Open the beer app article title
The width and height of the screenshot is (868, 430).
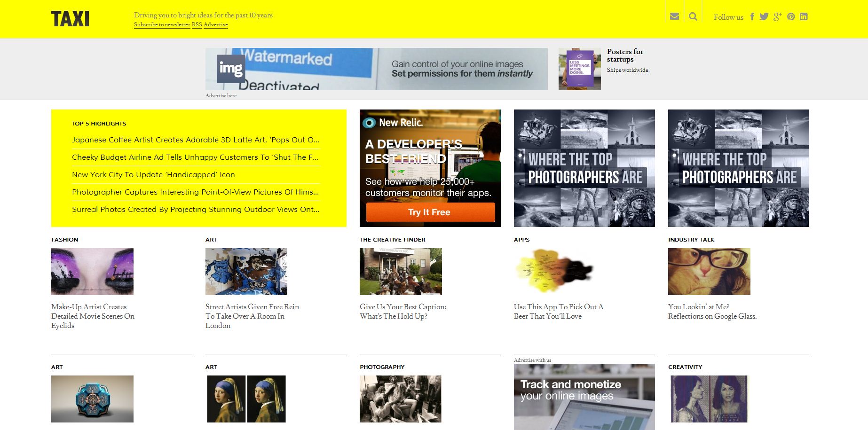pyautogui.click(x=558, y=311)
